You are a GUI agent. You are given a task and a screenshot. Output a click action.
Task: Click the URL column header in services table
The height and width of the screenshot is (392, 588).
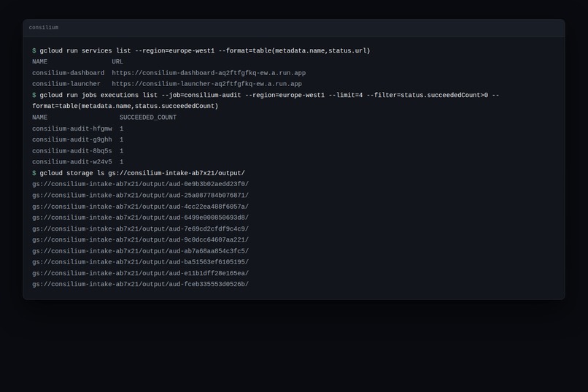pos(117,61)
